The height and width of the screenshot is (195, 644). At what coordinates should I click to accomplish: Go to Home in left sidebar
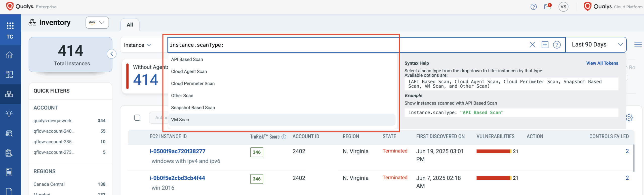tap(9, 55)
